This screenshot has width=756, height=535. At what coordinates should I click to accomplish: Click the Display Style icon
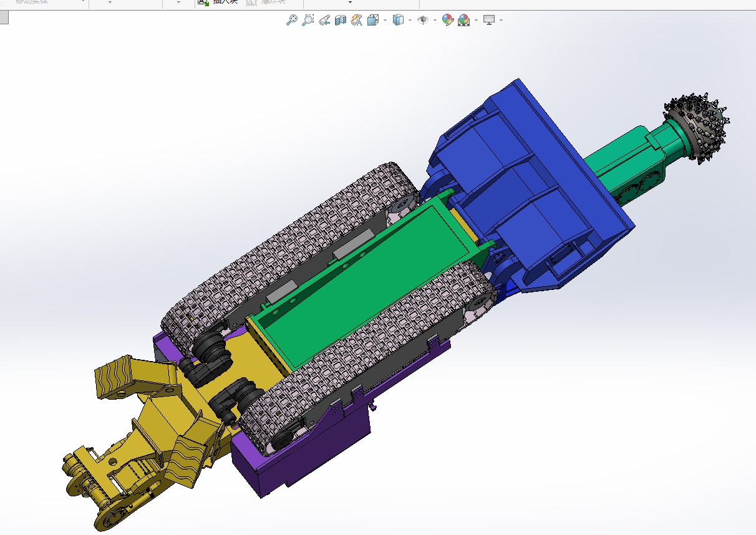point(398,20)
